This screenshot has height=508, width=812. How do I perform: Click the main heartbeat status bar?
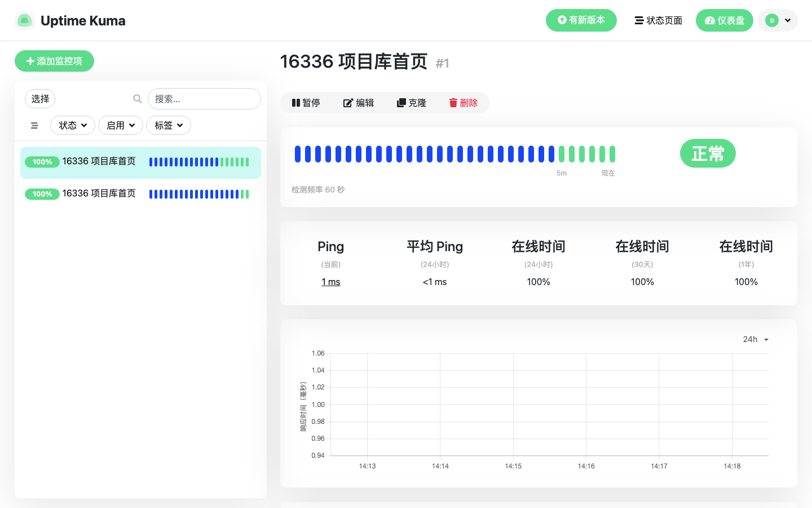pos(455,154)
